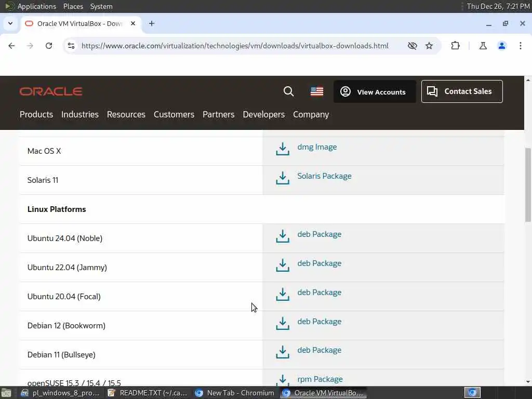Viewport: 532px width, 399px height.
Task: Switch to New Tab - Chromium taskbar window
Action: point(234,393)
